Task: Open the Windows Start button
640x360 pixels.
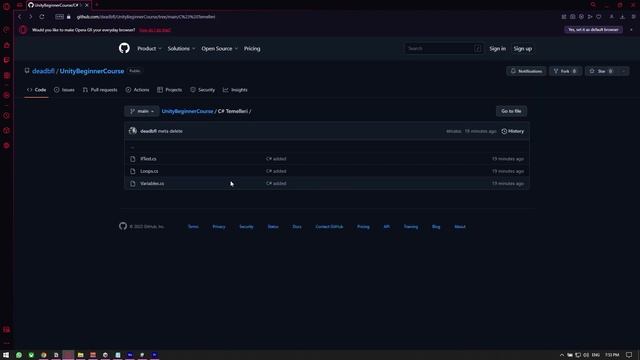Action: (x=6, y=355)
